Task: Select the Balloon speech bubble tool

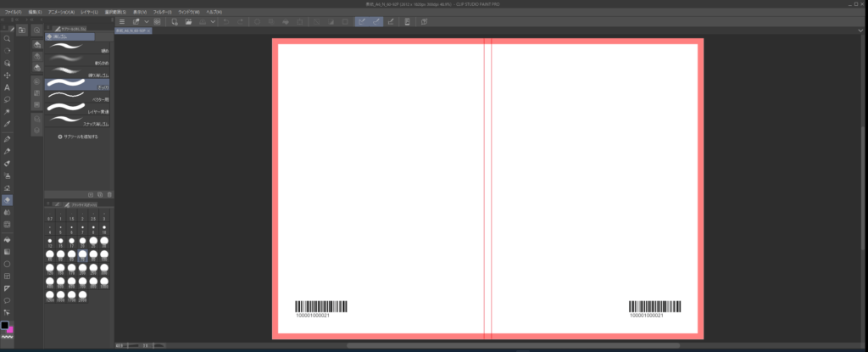Action: point(7,300)
